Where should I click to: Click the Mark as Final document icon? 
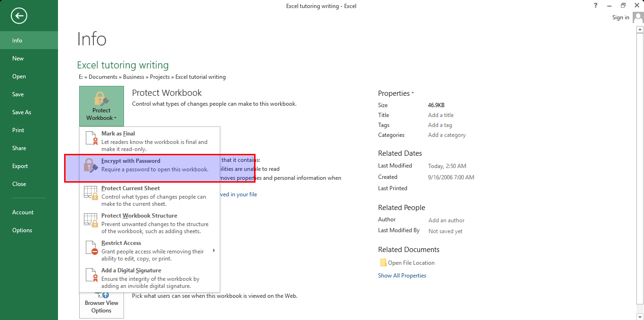91,138
